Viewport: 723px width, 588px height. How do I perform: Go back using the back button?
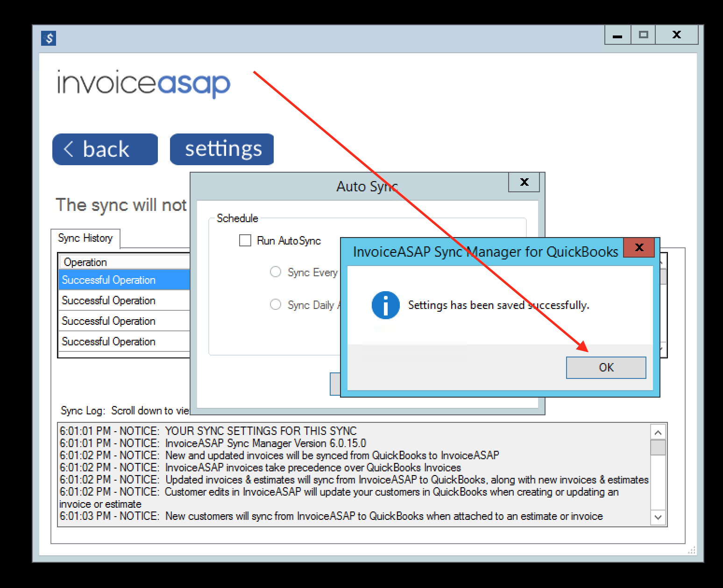coord(105,149)
